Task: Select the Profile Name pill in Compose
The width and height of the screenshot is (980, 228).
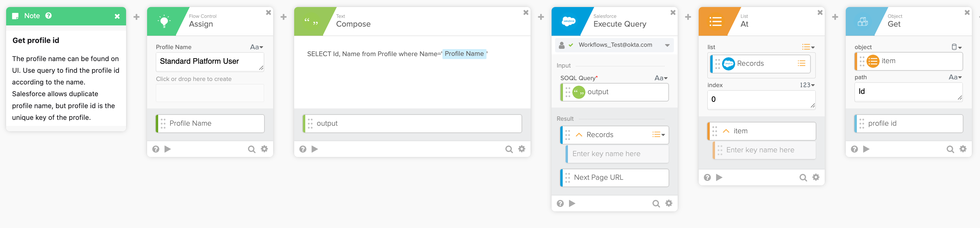Action: point(464,54)
